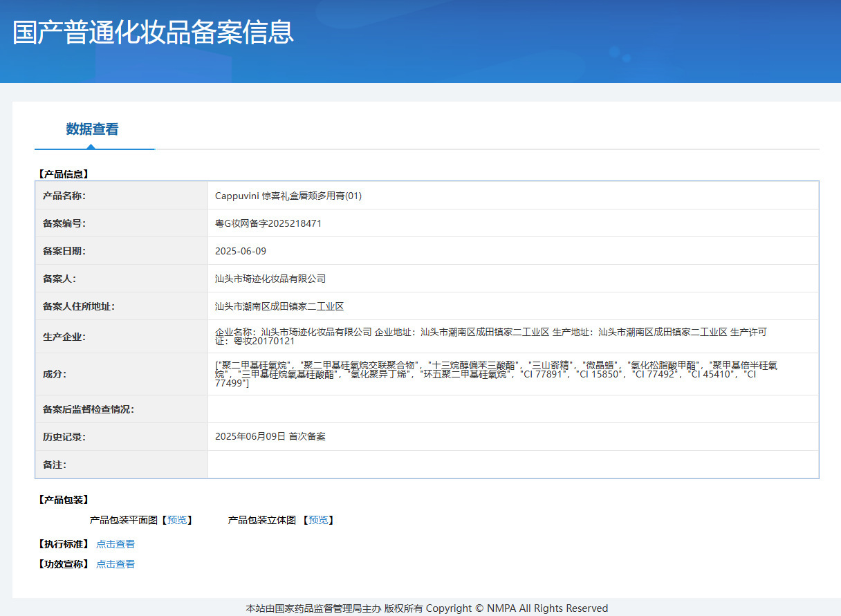Click the 成分 ingredients list text
This screenshot has height=616, width=841.
495,373
